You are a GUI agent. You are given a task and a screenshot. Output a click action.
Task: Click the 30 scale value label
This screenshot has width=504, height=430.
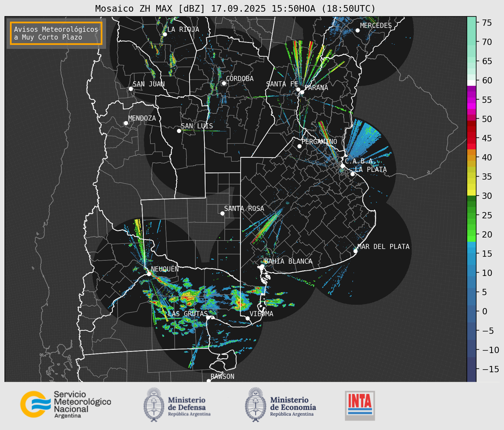[x=487, y=196]
